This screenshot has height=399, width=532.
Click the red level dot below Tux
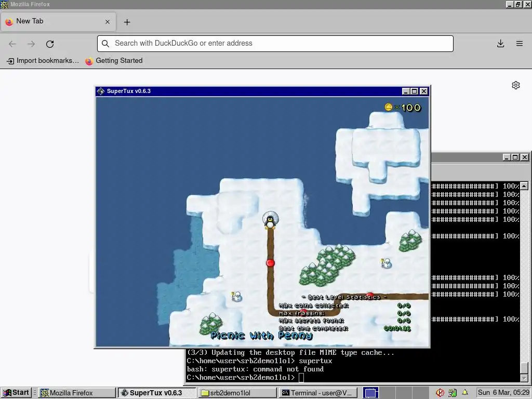tap(270, 262)
